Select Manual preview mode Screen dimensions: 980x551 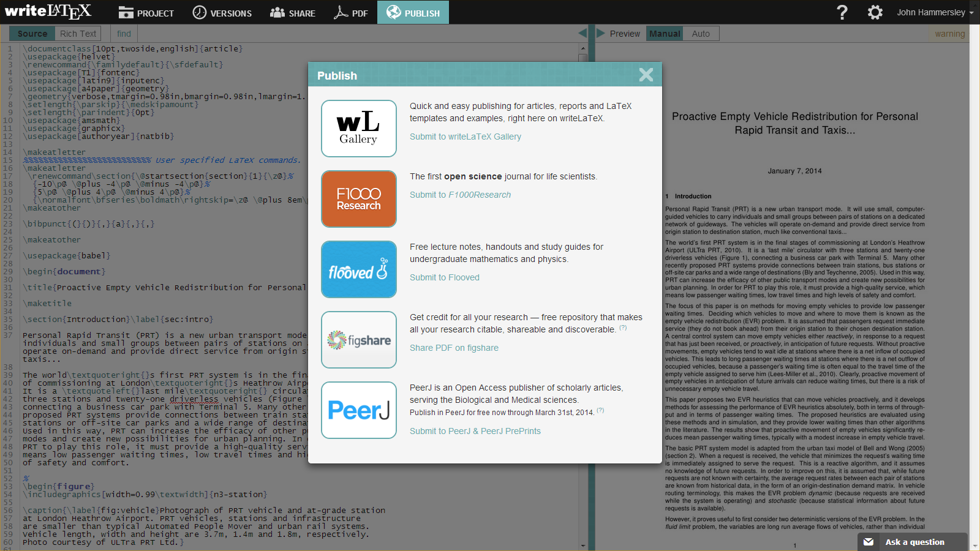665,34
